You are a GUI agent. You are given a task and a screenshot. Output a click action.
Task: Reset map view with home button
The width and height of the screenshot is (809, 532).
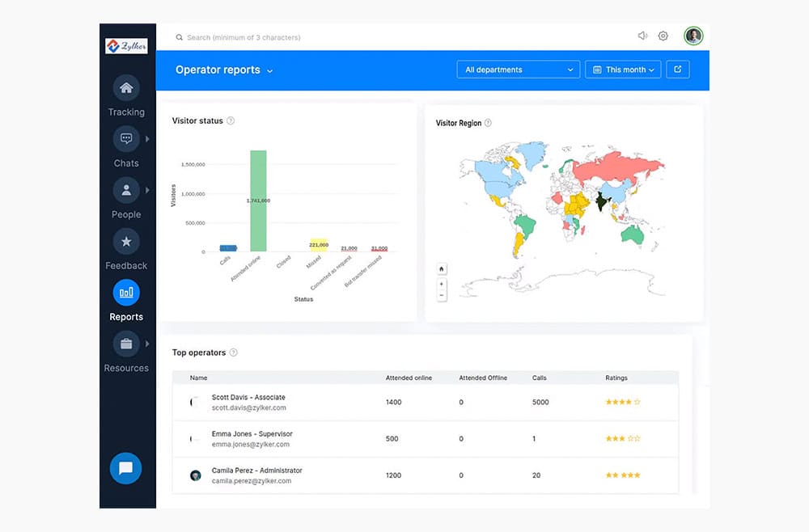point(442,269)
